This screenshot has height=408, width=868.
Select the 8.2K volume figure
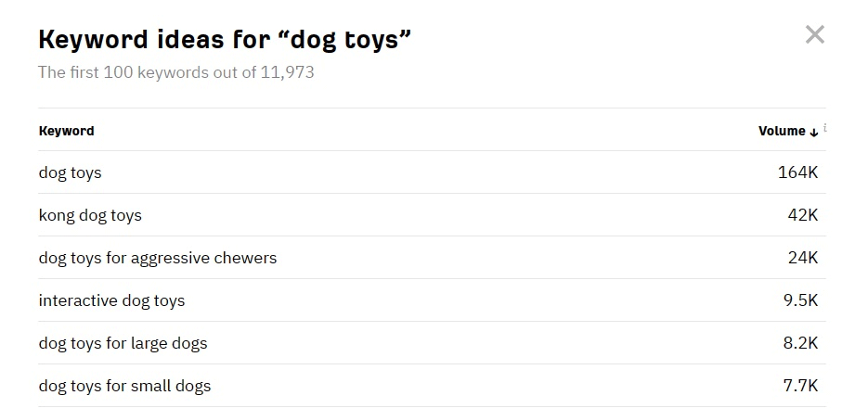click(800, 343)
